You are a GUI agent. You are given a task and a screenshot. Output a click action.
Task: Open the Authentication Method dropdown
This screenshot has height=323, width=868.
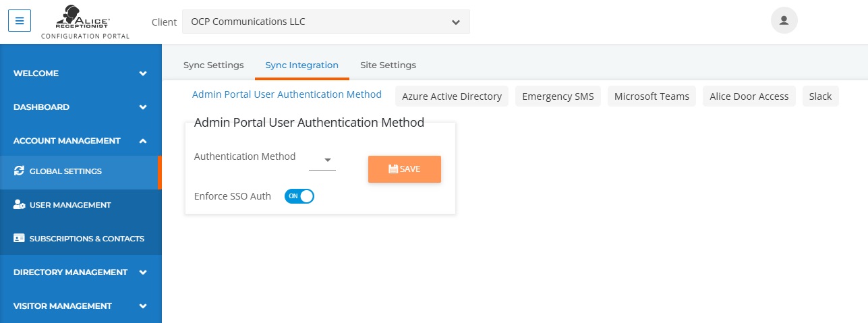(x=322, y=160)
